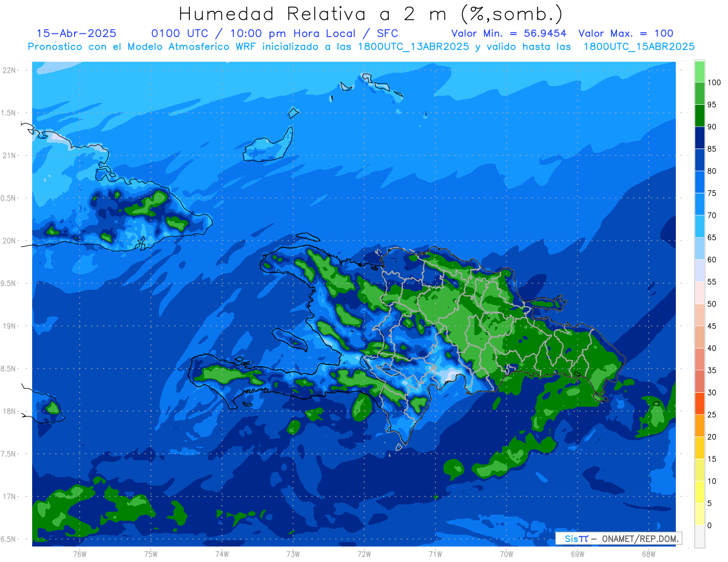Screen dimensions: 728x562
Task: Click the longitude label '75W'
Action: [x=151, y=554]
